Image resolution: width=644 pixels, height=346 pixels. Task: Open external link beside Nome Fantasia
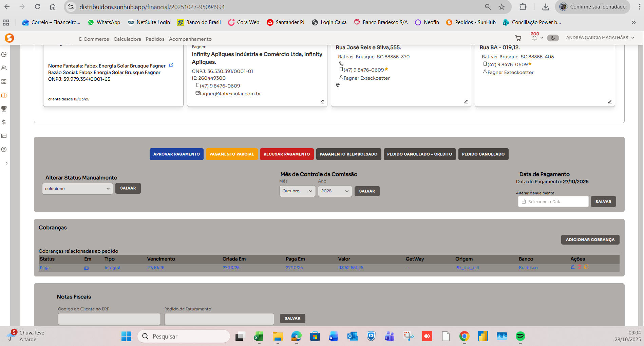click(x=171, y=65)
